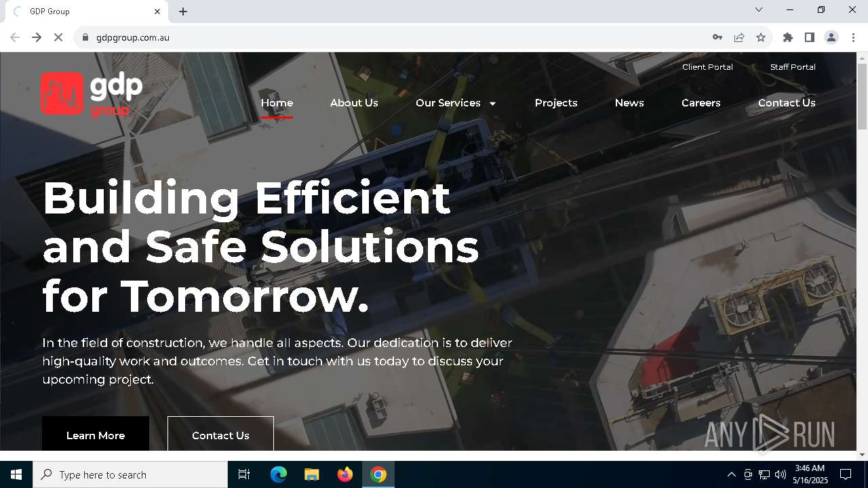Launch Microsoft Edge from taskbar
The image size is (868, 488).
[x=279, y=474]
